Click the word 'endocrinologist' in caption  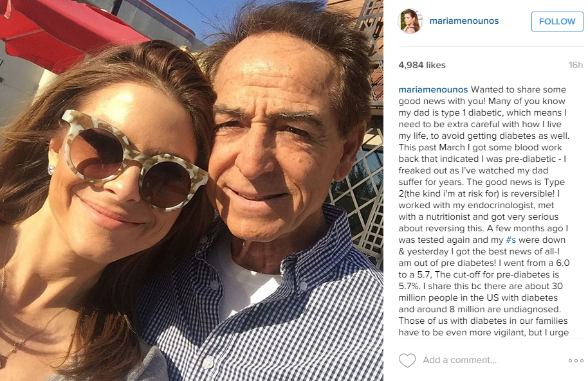[502, 206]
